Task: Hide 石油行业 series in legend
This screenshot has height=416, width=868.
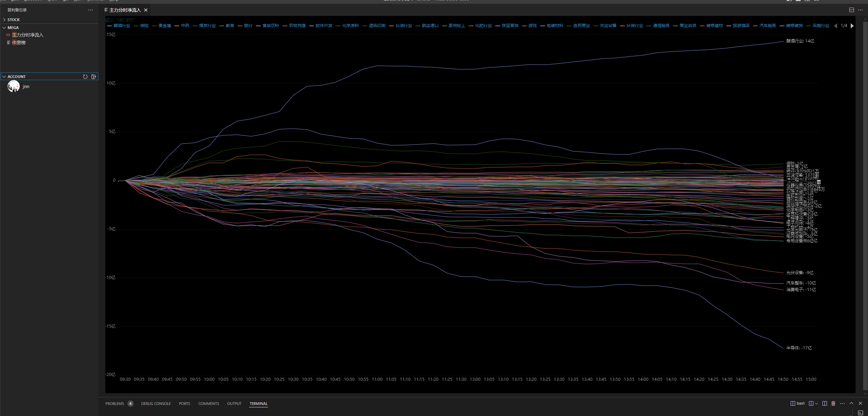Action: [x=400, y=26]
